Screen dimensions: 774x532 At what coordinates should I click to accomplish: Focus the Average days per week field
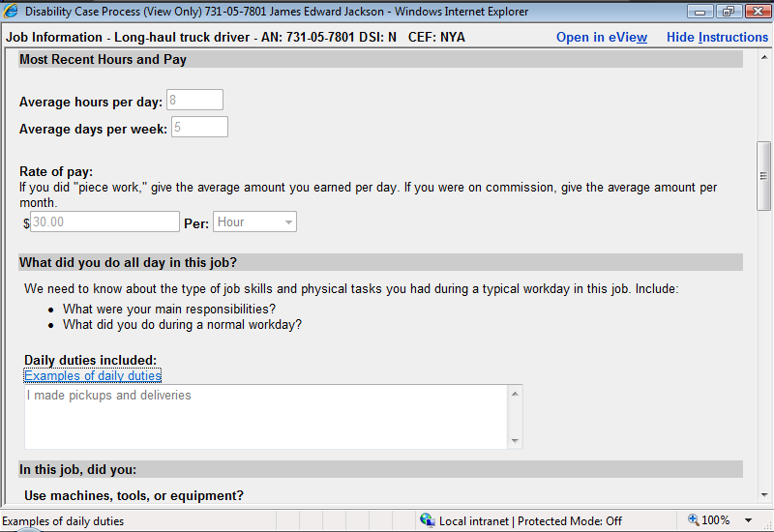[x=199, y=127]
